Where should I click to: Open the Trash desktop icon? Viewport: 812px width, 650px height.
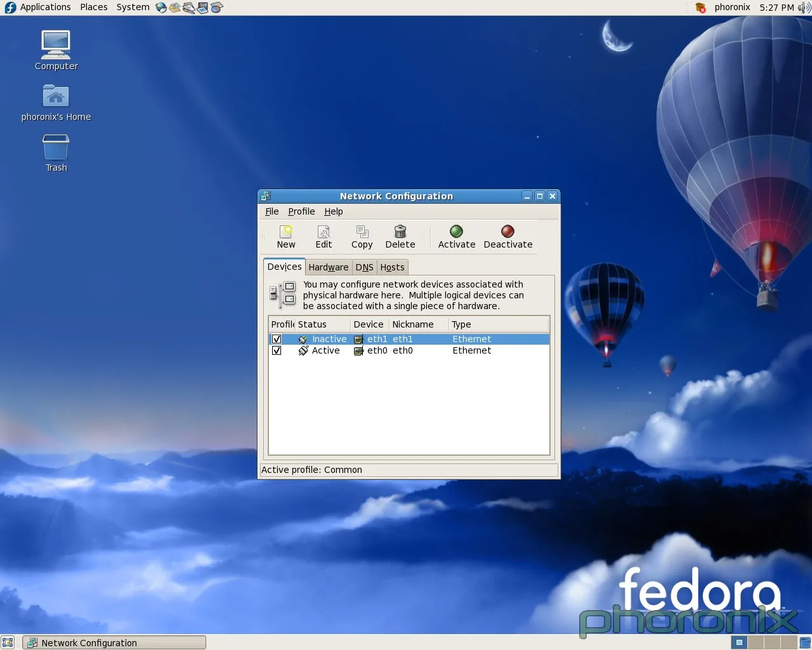[x=56, y=153]
